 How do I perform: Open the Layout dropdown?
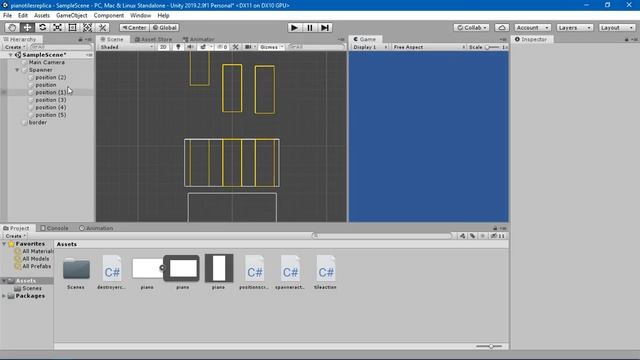pyautogui.click(x=617, y=27)
